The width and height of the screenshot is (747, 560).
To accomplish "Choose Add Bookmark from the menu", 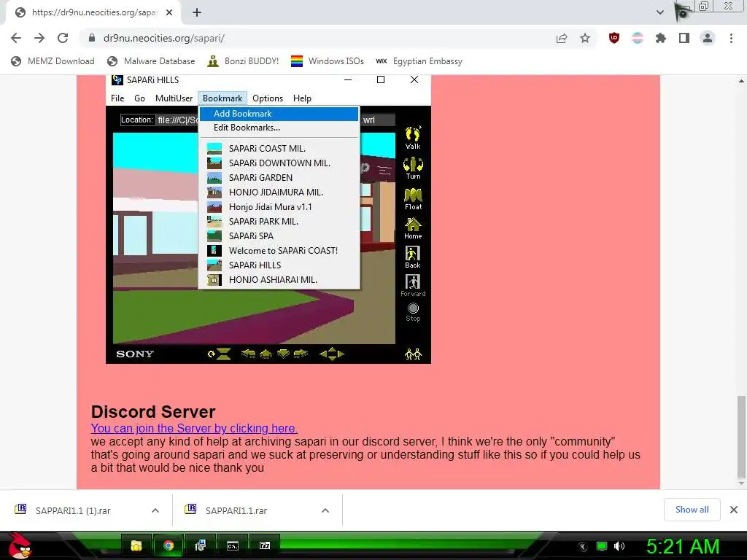I will (279, 113).
